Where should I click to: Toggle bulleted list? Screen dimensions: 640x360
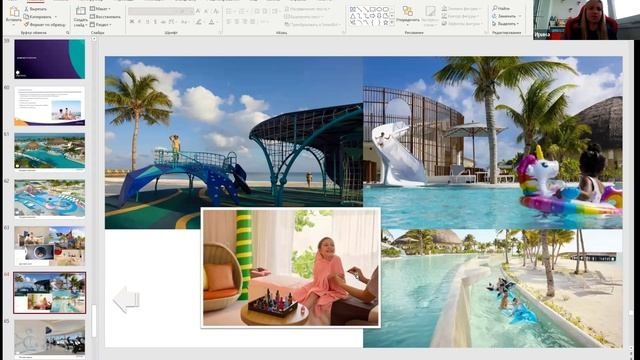point(230,11)
